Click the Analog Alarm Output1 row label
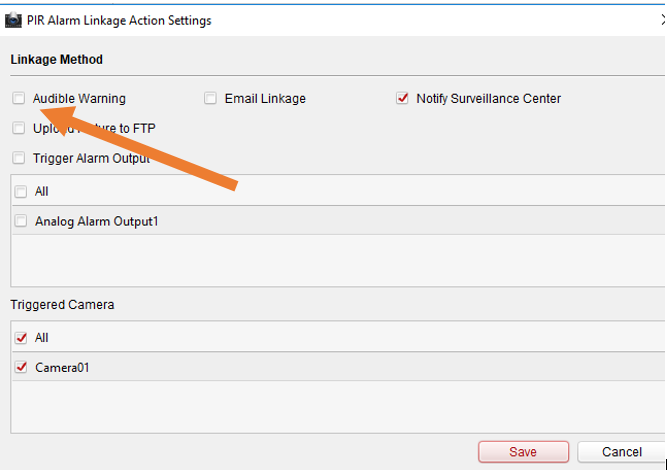The height and width of the screenshot is (470, 669). (x=96, y=221)
